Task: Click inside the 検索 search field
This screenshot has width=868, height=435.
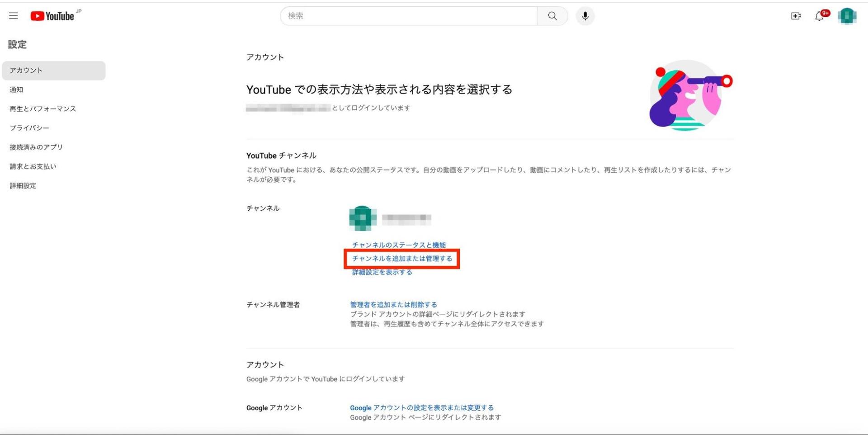Action: click(407, 16)
